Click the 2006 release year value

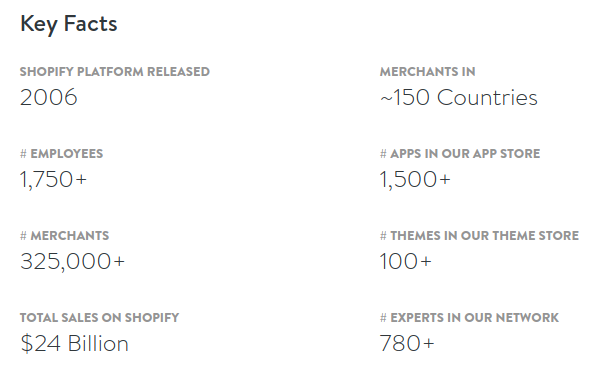(x=49, y=97)
